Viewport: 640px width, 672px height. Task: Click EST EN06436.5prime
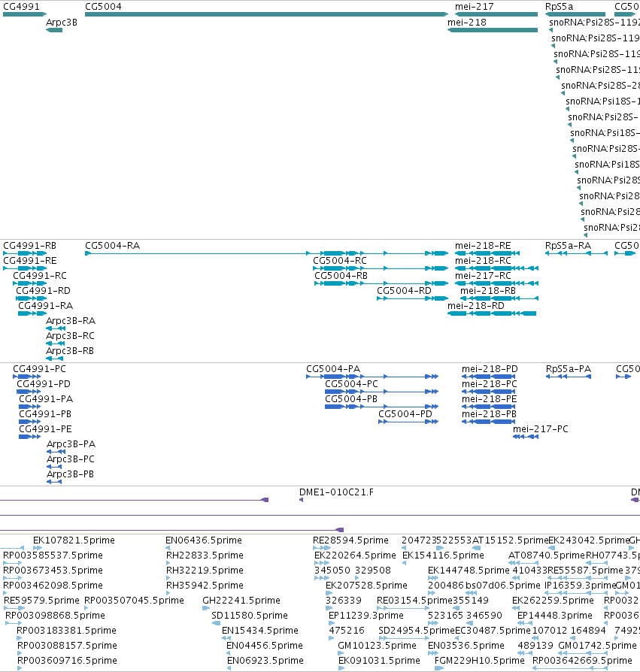(204, 540)
